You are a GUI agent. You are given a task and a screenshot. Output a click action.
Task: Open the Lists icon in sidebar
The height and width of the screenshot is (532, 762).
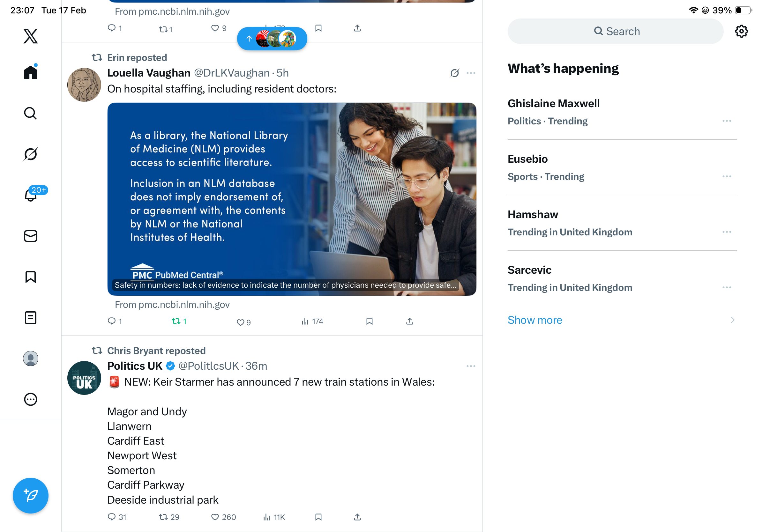point(31,318)
